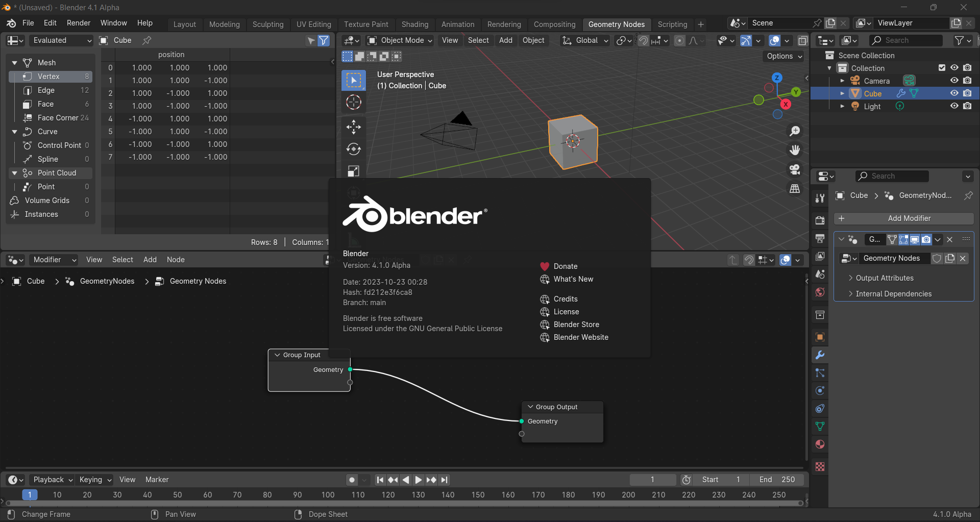
Task: Uncheck the Collection exclude checkbox
Action: coord(942,68)
